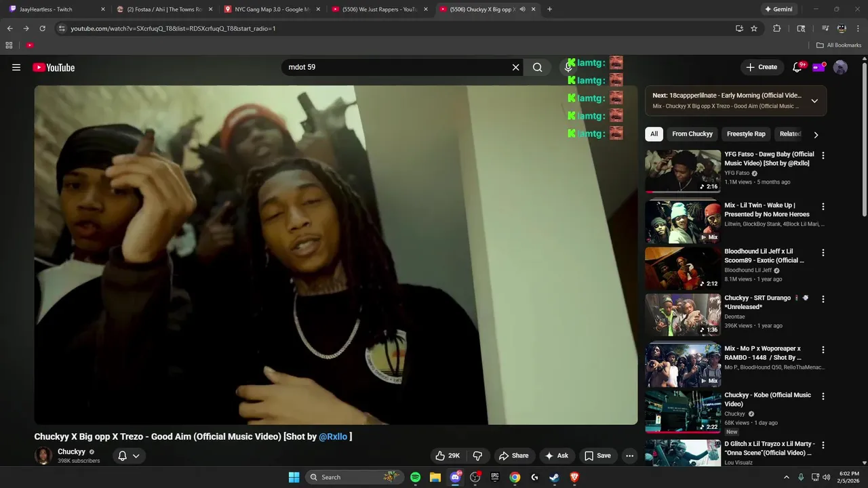Mute the Chuckyy X Big opp tab audio

point(522,9)
